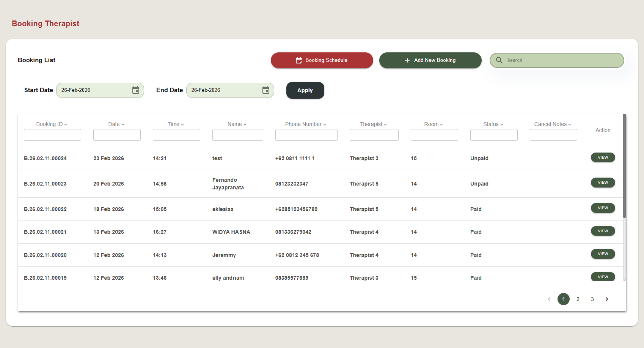The image size is (644, 348).
Task: View booking B.26.02.11.00024
Action: click(x=603, y=157)
